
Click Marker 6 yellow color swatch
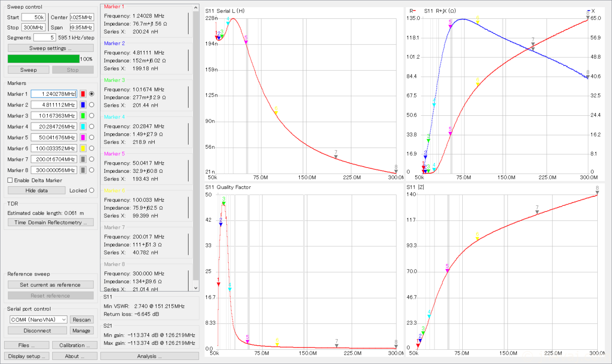click(x=83, y=148)
